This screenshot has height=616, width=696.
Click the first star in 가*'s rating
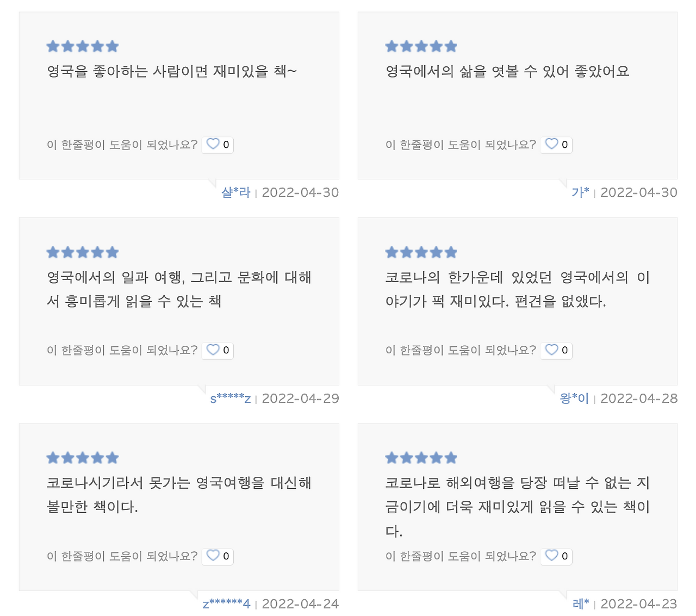(391, 46)
